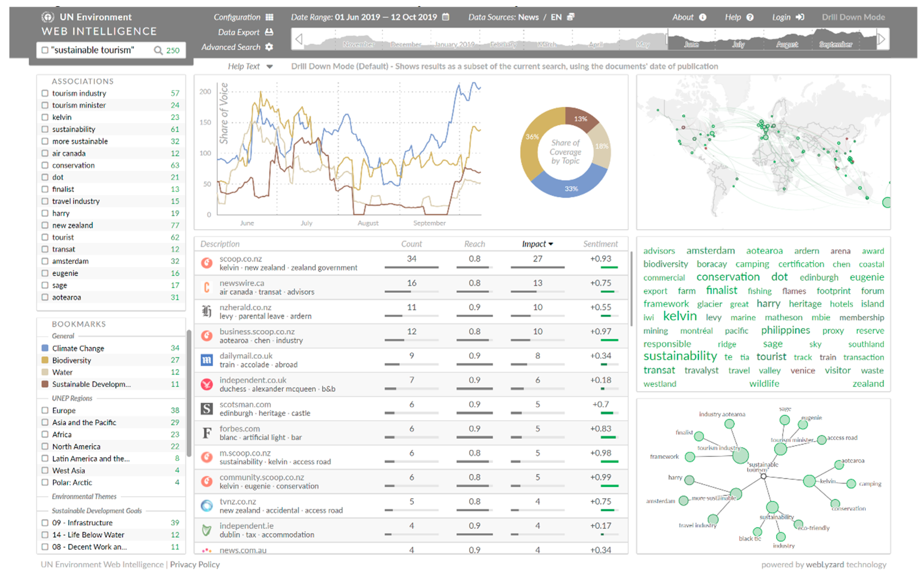Click the nzherald.co.nz source icon
This screenshot has height=573, width=924.
pos(206,311)
